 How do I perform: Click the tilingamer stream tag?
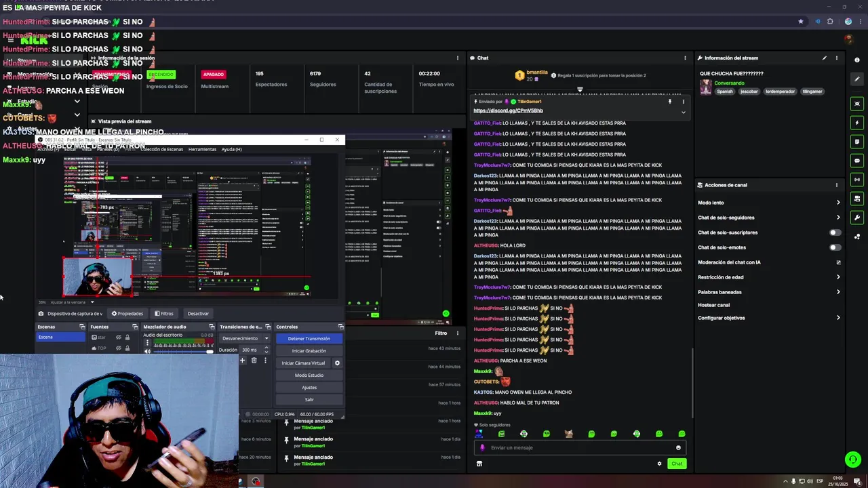812,91
